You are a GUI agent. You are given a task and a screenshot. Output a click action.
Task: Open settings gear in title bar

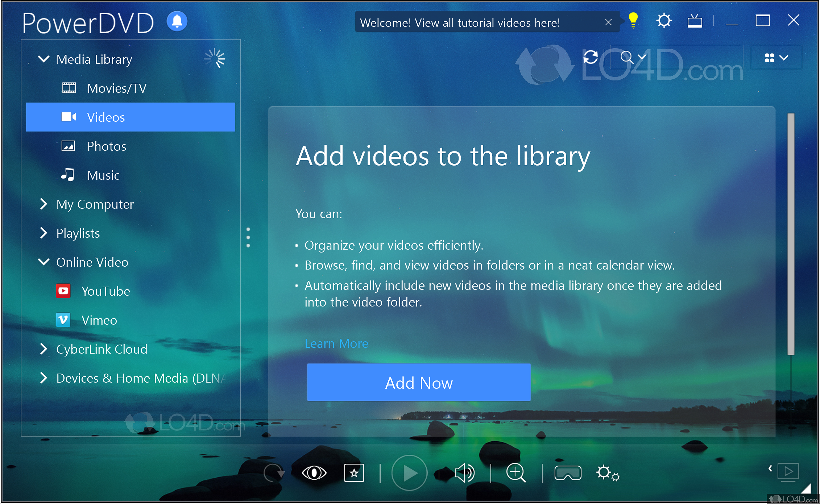(664, 21)
